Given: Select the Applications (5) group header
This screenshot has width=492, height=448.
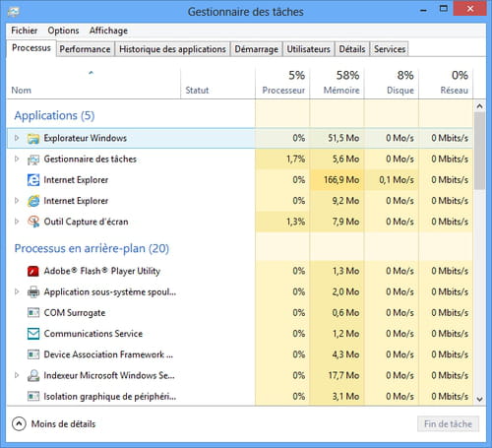Looking at the screenshot, I should (54, 115).
